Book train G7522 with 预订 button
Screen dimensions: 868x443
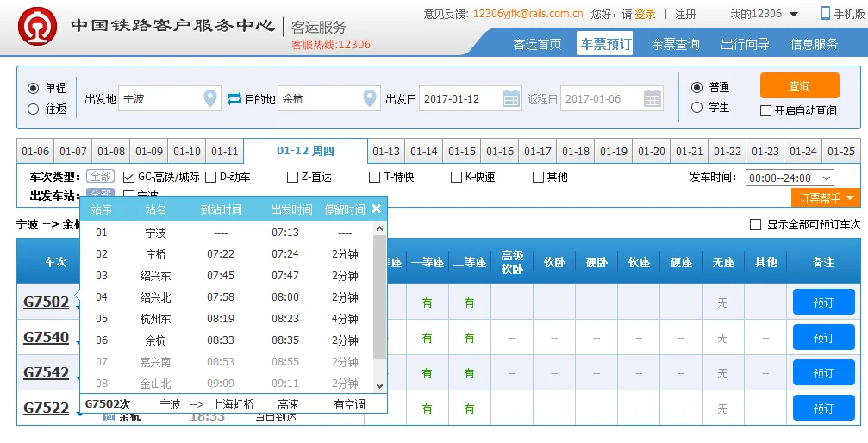[824, 409]
